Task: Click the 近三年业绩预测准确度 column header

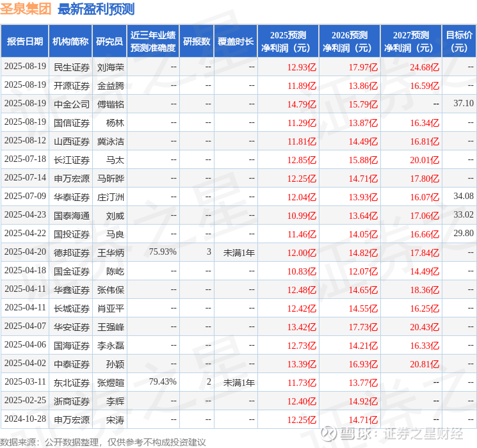Action: coord(153,42)
